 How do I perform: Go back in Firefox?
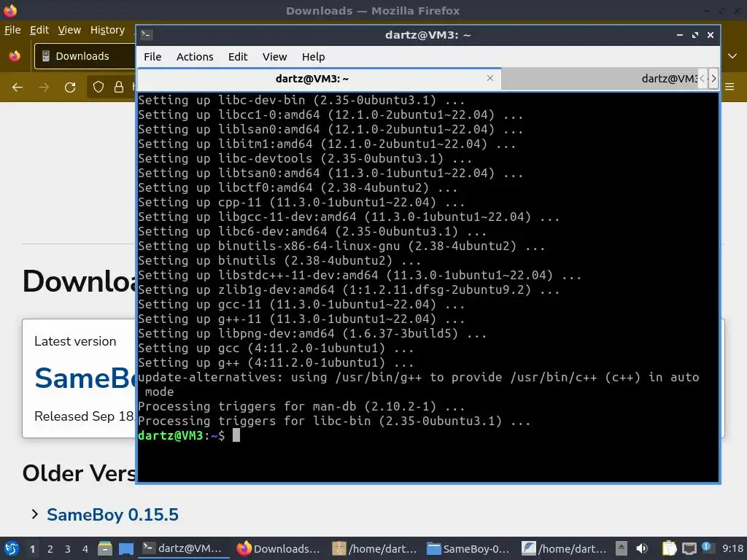18,87
